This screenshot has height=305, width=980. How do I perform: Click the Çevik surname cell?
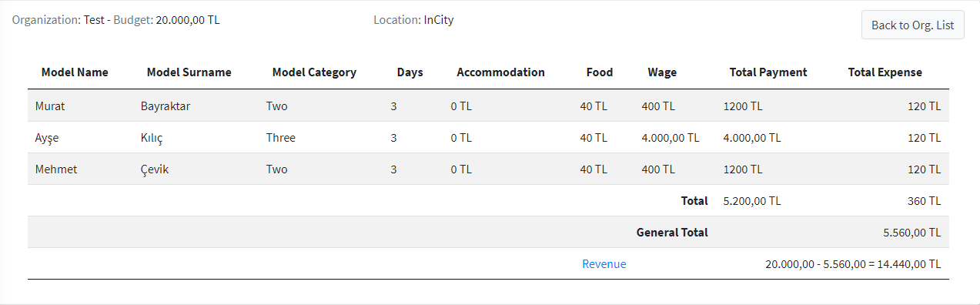(154, 169)
